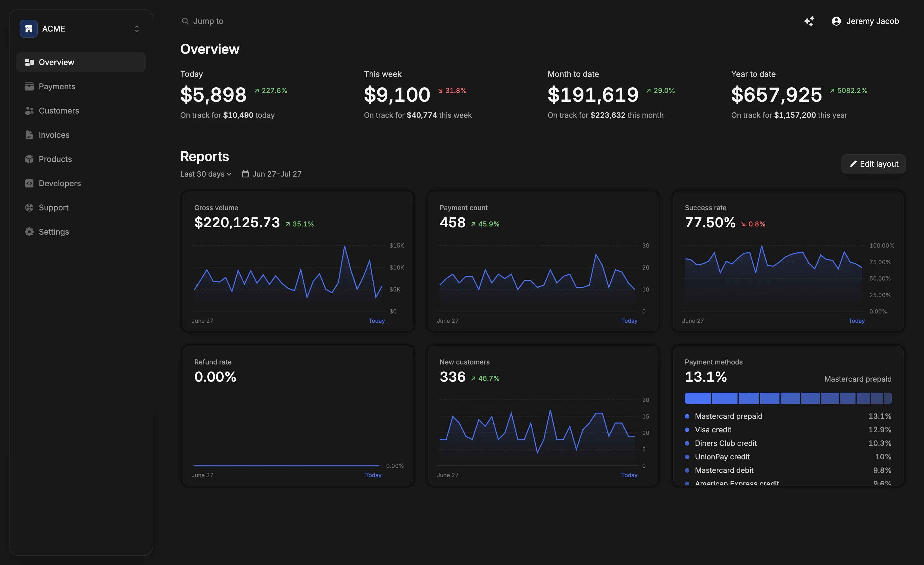Click the pencil icon on Edit layout
The width and height of the screenshot is (924, 565).
(853, 164)
